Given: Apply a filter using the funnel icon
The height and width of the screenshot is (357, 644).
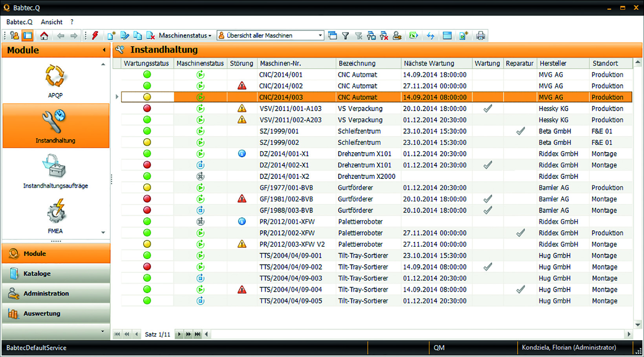Looking at the screenshot, I should tap(345, 35).
